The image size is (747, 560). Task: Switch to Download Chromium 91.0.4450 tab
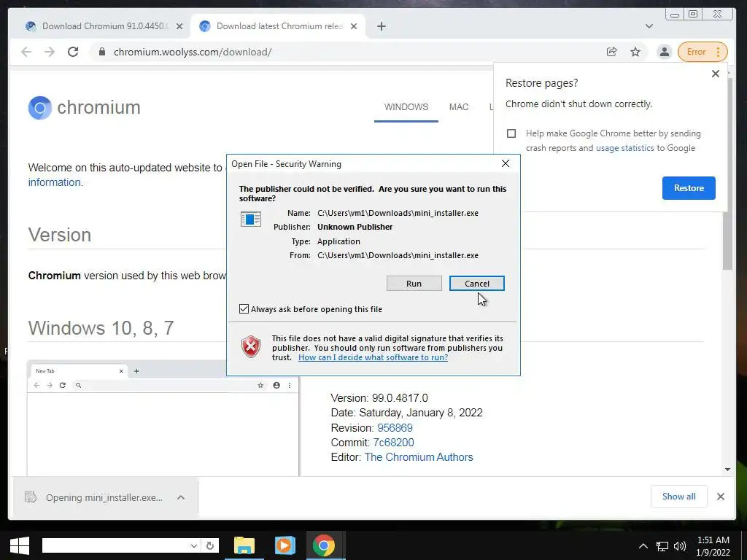coord(104,26)
